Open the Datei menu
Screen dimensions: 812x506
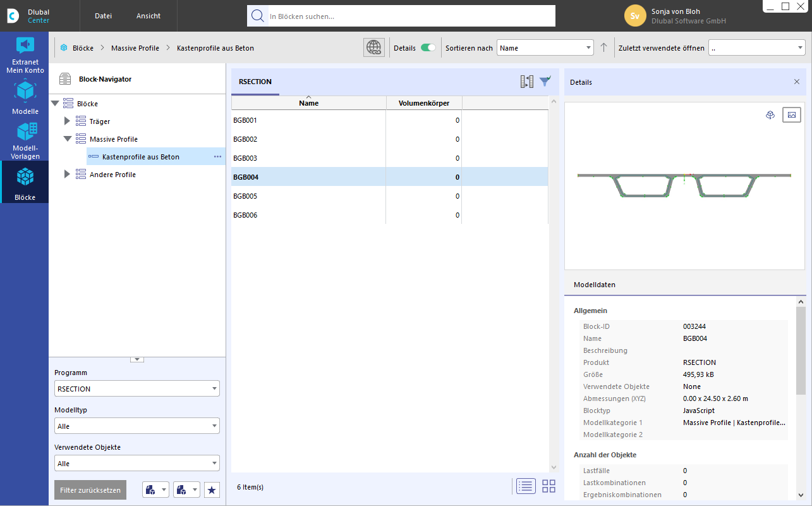tap(104, 16)
